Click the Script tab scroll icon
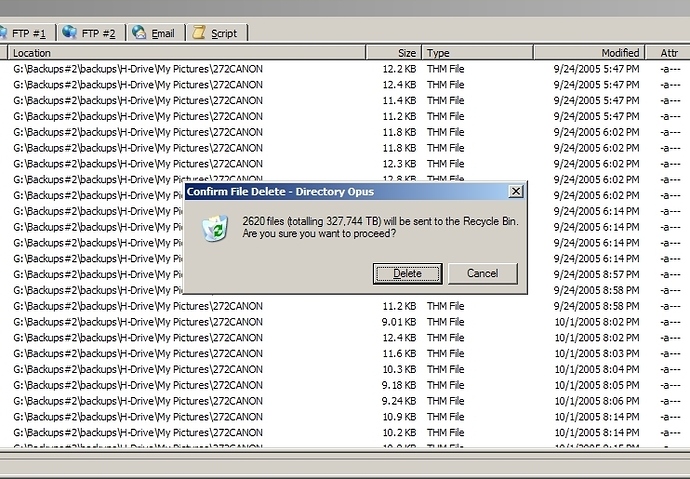 tap(199, 33)
